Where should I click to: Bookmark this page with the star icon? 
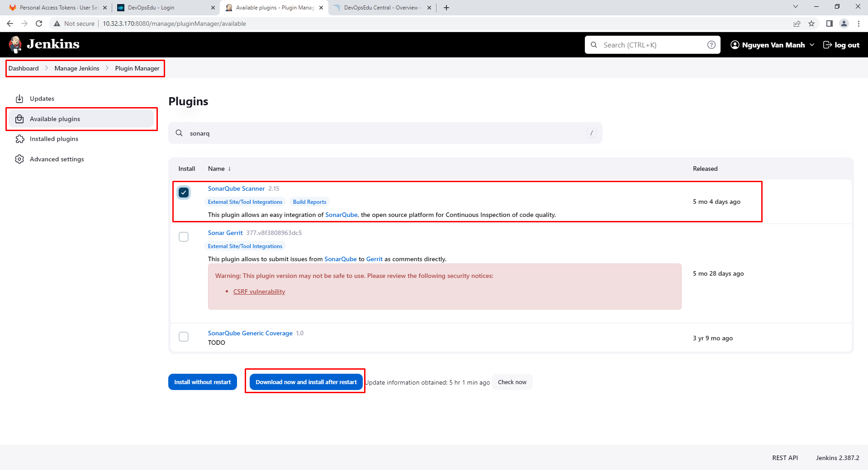pyautogui.click(x=811, y=23)
